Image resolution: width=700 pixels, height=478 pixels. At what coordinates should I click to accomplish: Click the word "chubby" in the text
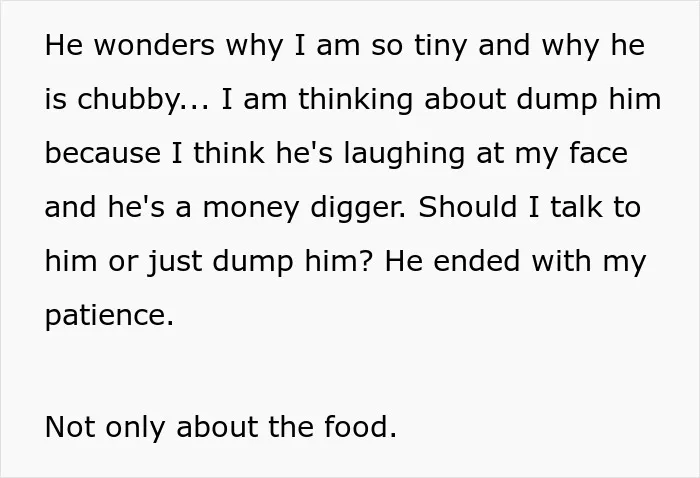pyautogui.click(x=128, y=100)
